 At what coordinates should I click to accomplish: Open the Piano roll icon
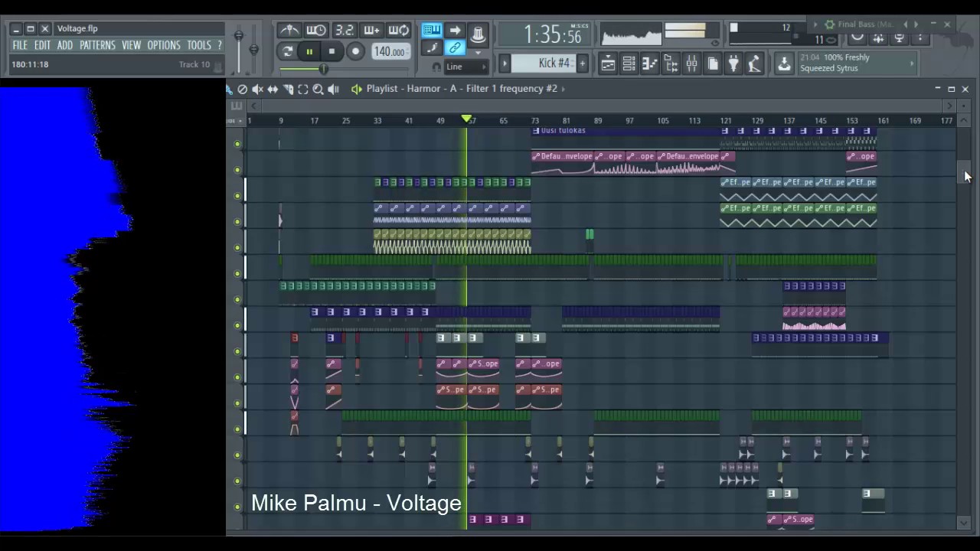coord(649,64)
